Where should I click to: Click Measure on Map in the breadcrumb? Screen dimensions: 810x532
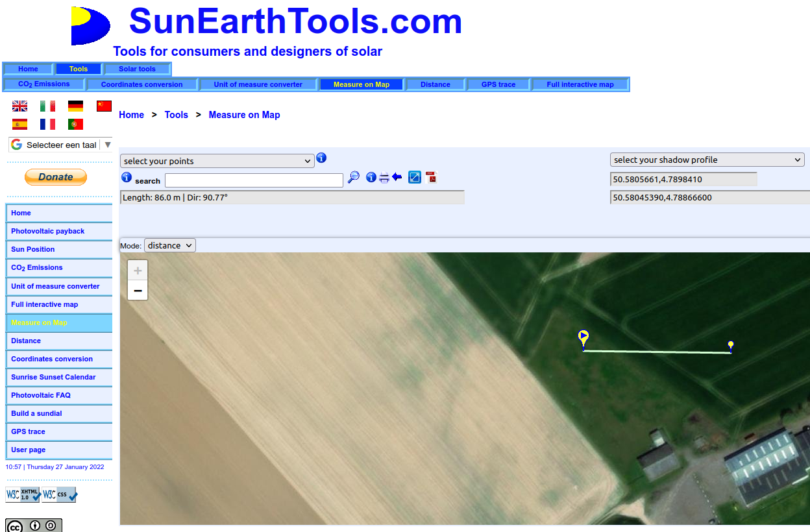pos(244,115)
